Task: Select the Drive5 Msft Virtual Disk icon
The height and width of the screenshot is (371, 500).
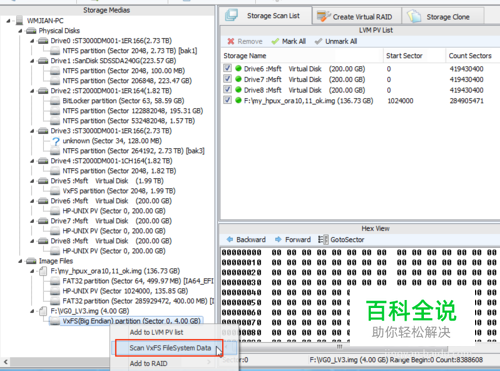Action: pyautogui.click(x=43, y=181)
